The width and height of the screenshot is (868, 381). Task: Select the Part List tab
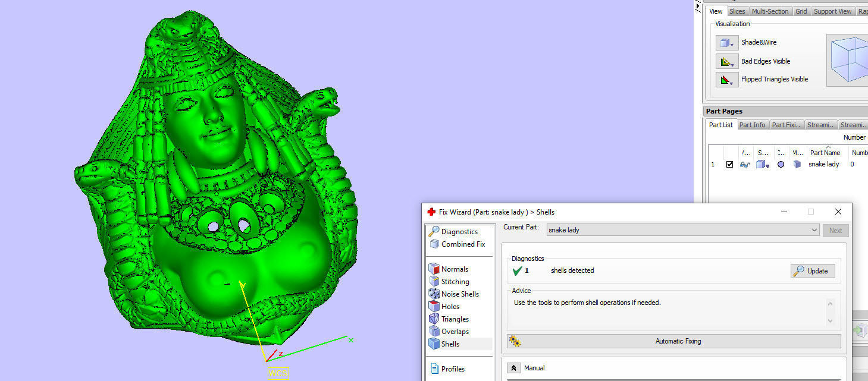tap(720, 125)
